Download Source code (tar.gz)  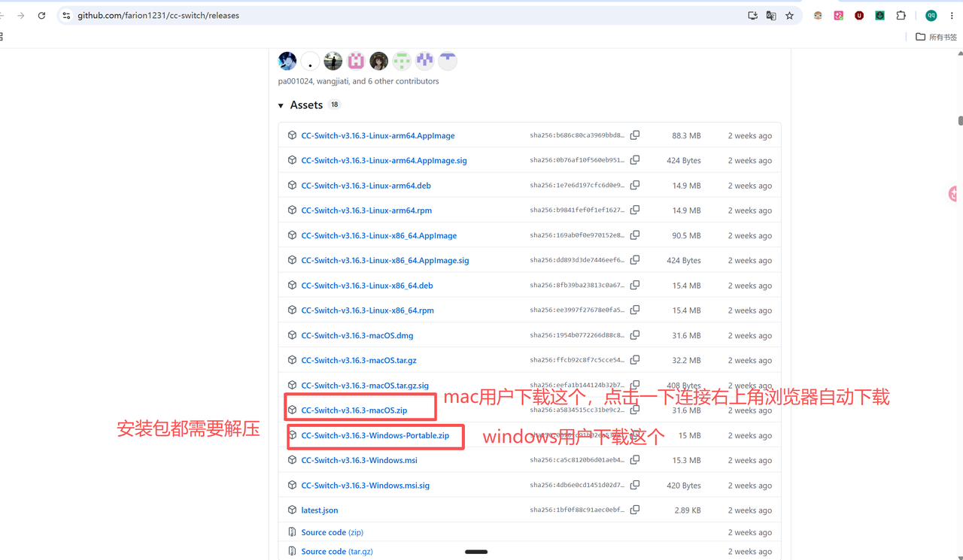337,551
